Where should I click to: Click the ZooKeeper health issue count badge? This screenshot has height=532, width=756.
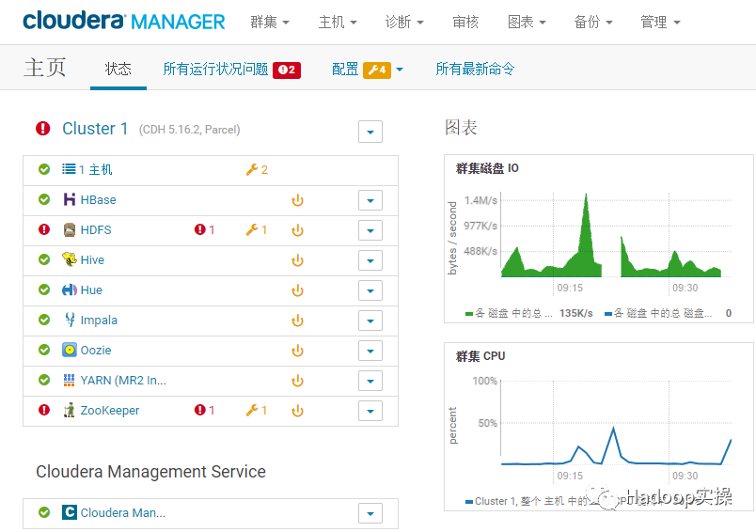point(204,410)
